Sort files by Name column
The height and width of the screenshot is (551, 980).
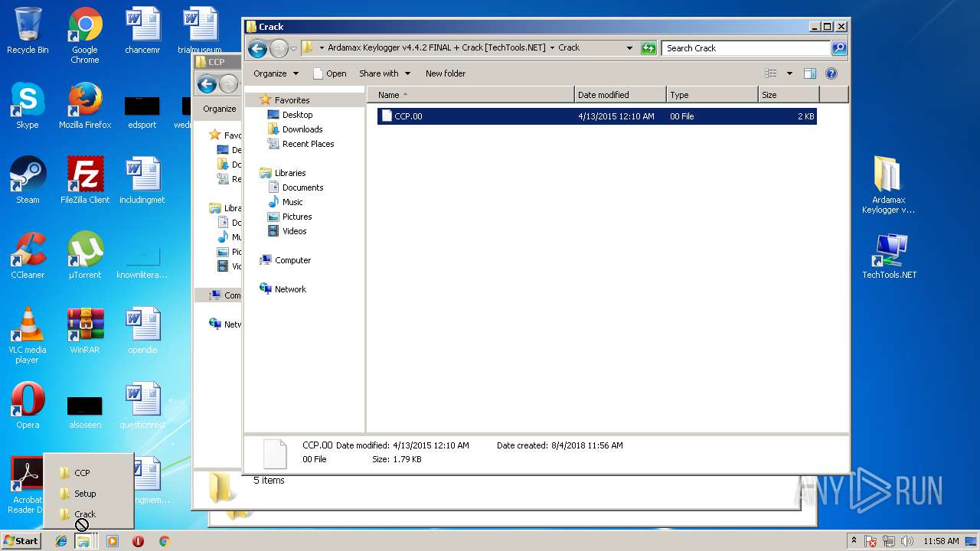point(471,95)
